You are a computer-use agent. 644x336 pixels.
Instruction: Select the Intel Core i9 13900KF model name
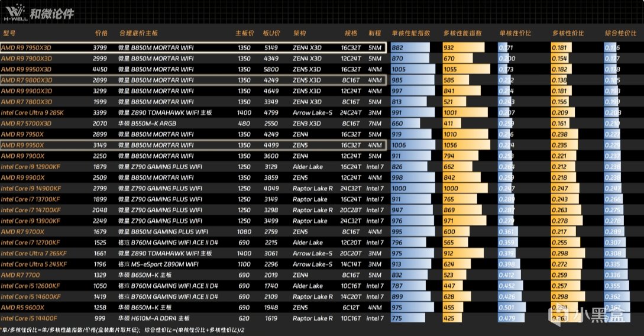(31, 221)
